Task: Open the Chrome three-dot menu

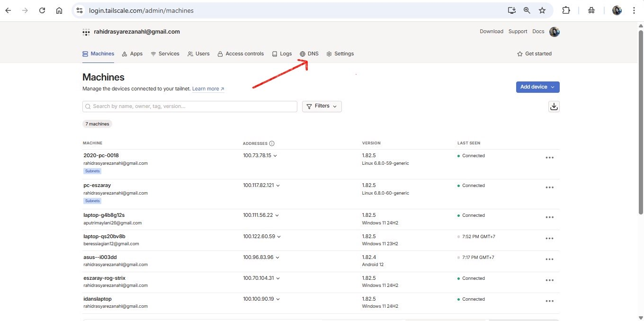Action: click(634, 10)
